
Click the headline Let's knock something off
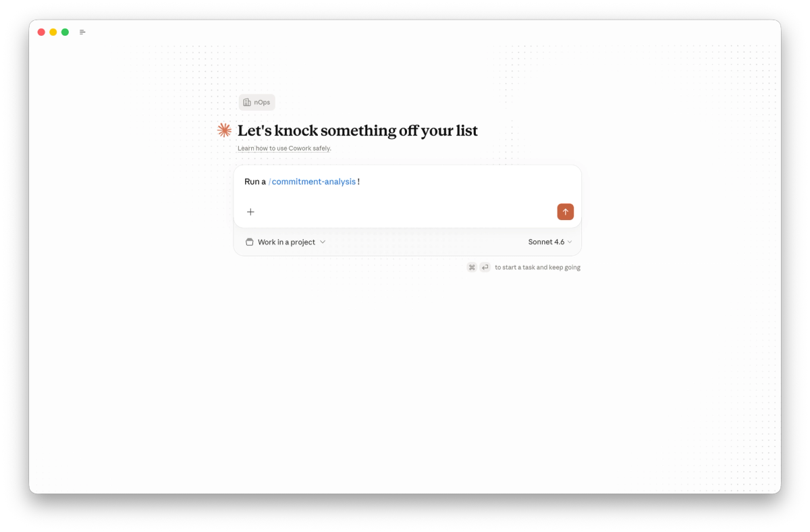coord(358,130)
